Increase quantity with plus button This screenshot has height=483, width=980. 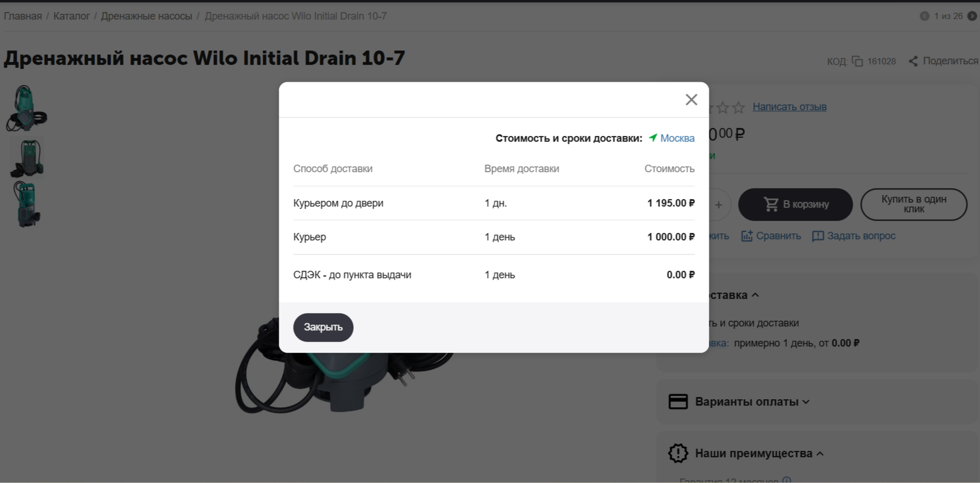tap(718, 205)
